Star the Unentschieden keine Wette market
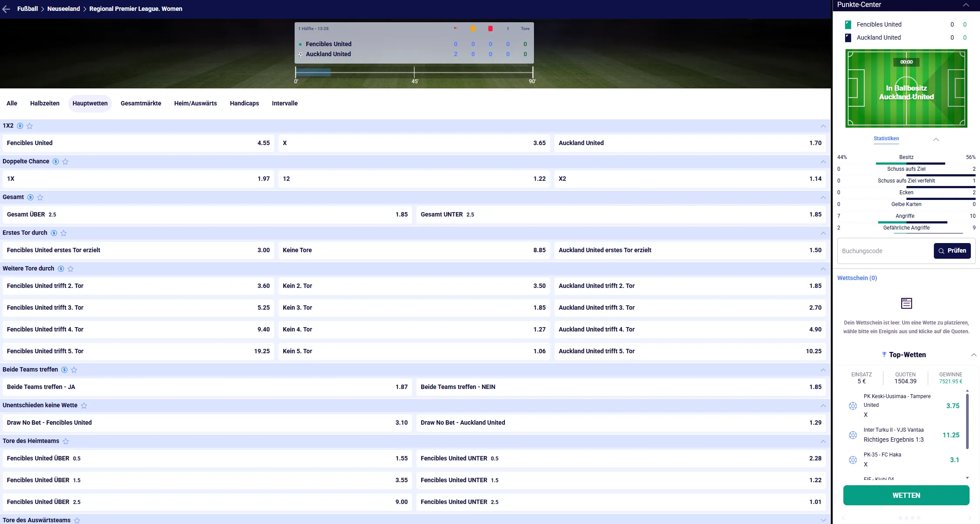Image resolution: width=980 pixels, height=524 pixels. pyautogui.click(x=84, y=406)
